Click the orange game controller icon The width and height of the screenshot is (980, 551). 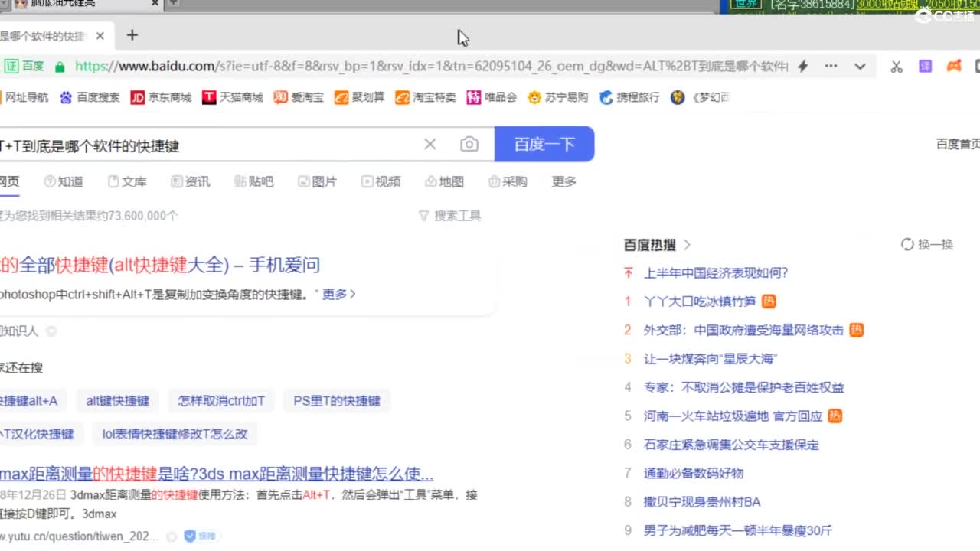(x=953, y=67)
